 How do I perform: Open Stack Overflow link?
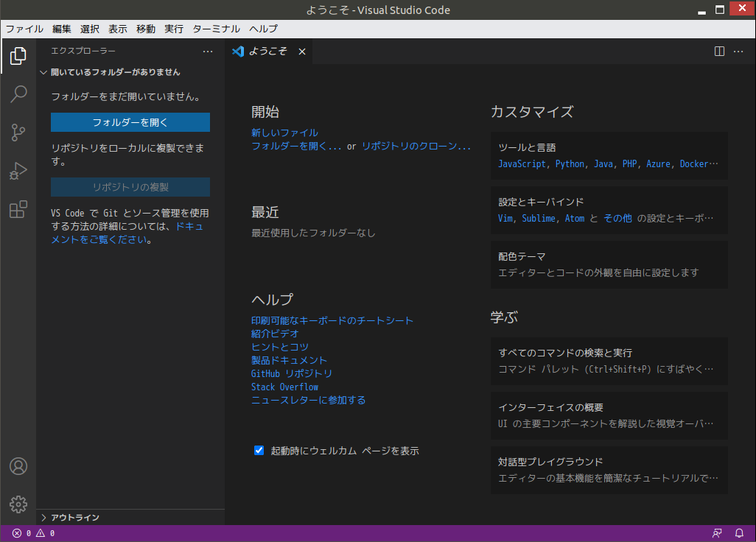284,387
